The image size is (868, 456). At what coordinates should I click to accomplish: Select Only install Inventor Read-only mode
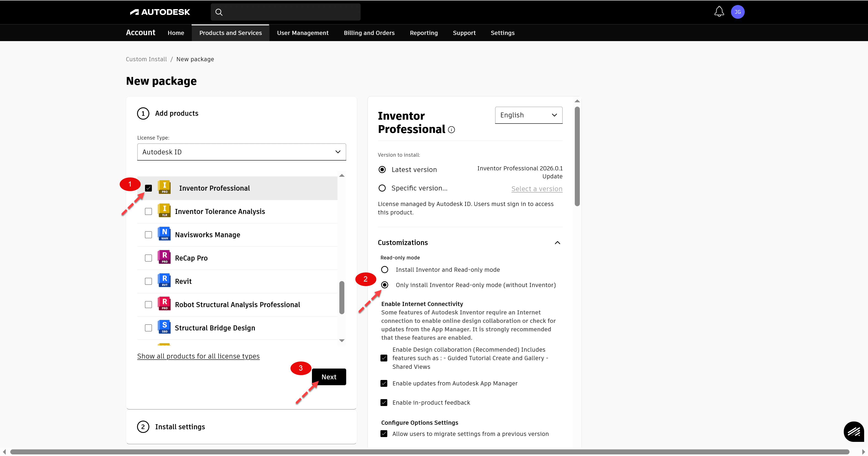point(385,285)
